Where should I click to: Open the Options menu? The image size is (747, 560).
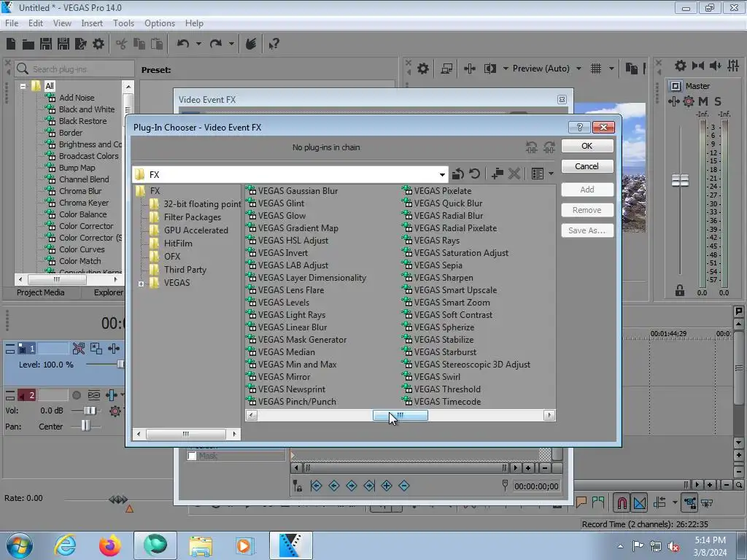pyautogui.click(x=160, y=23)
